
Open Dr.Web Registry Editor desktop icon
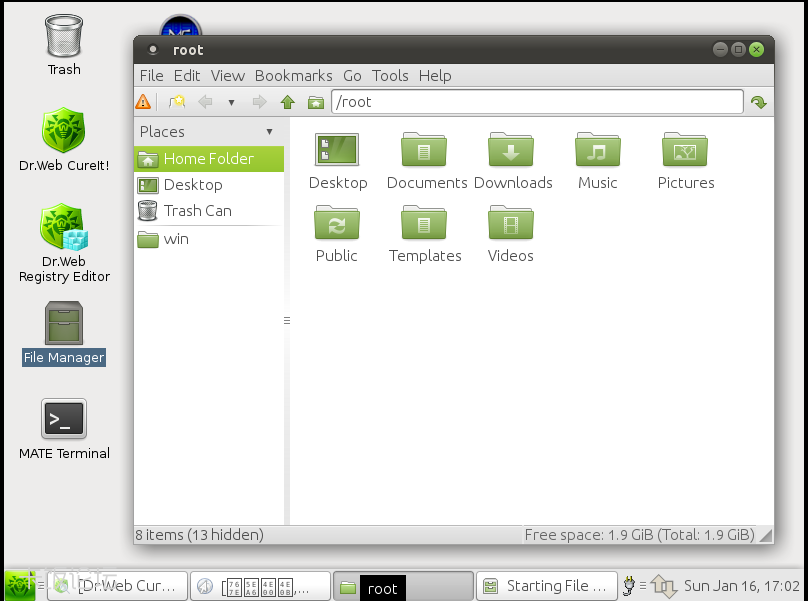63,228
